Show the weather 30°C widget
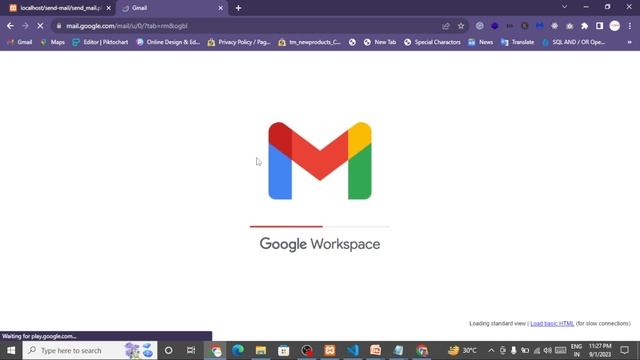This screenshot has width=640, height=360. tap(462, 350)
